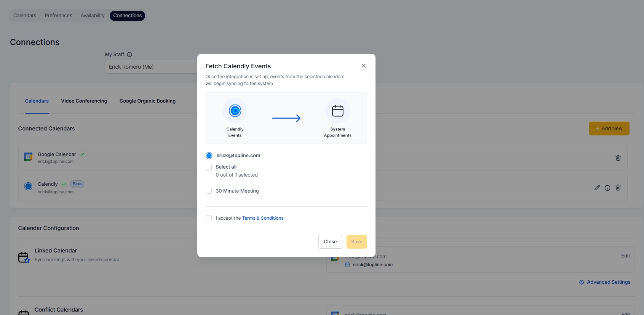Select the Calendars sub-tab under Connections
644x315 pixels.
pyautogui.click(x=37, y=101)
